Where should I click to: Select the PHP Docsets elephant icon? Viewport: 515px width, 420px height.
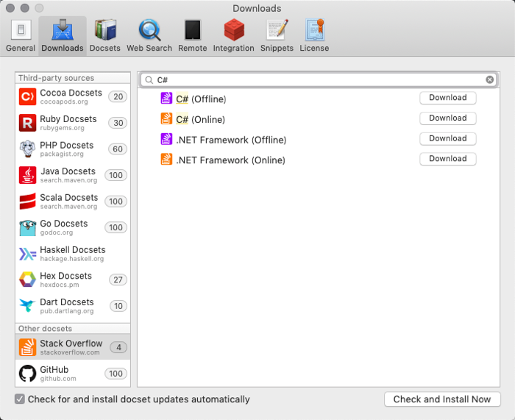click(x=28, y=149)
